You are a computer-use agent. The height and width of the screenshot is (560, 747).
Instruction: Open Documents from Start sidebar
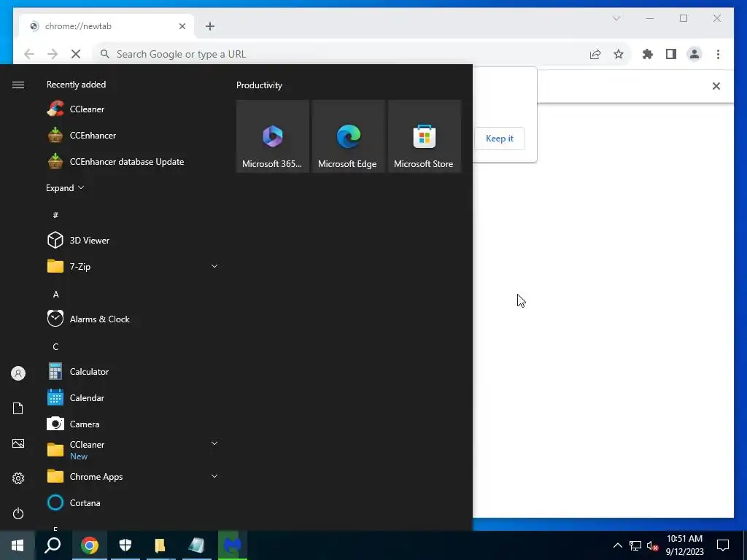(18, 408)
